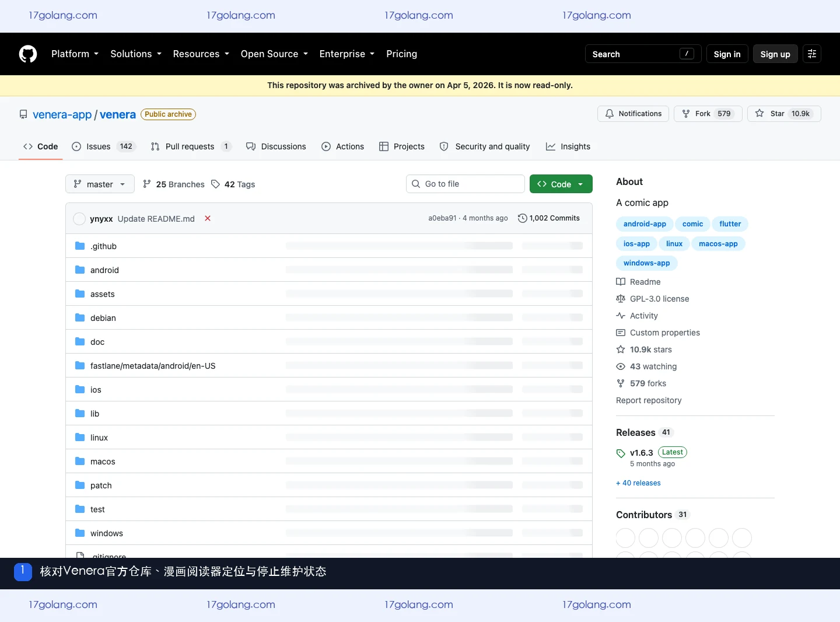View the 42 Tags link
Viewport: 840px width, 622px height.
coord(233,184)
